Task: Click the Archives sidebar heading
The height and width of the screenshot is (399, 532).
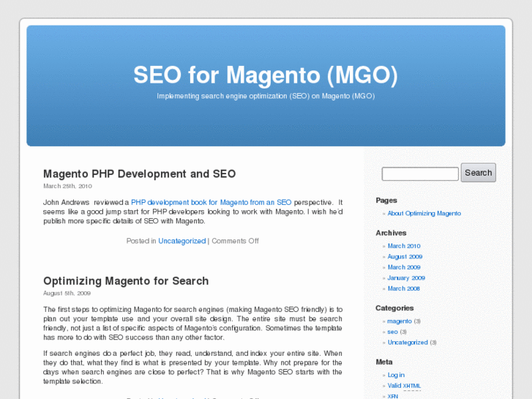Action: 391,233
